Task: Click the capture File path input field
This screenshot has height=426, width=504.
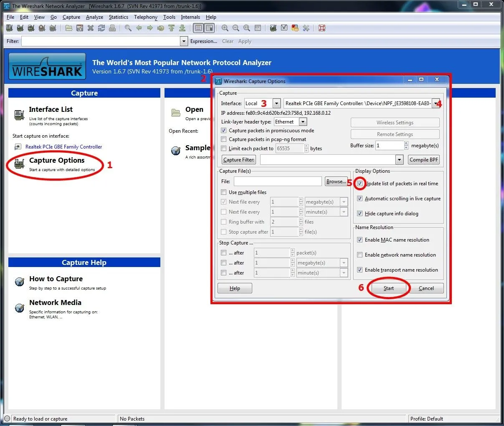Action: click(x=278, y=181)
